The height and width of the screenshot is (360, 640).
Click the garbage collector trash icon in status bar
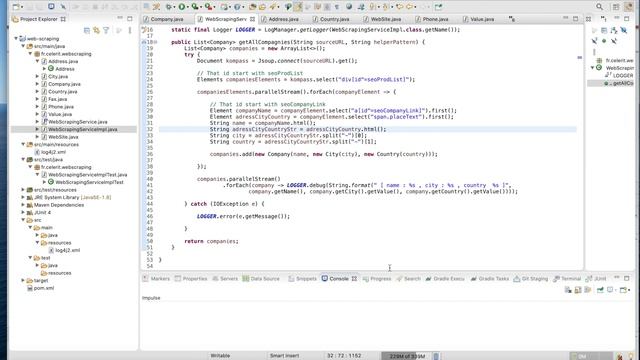[x=436, y=356]
